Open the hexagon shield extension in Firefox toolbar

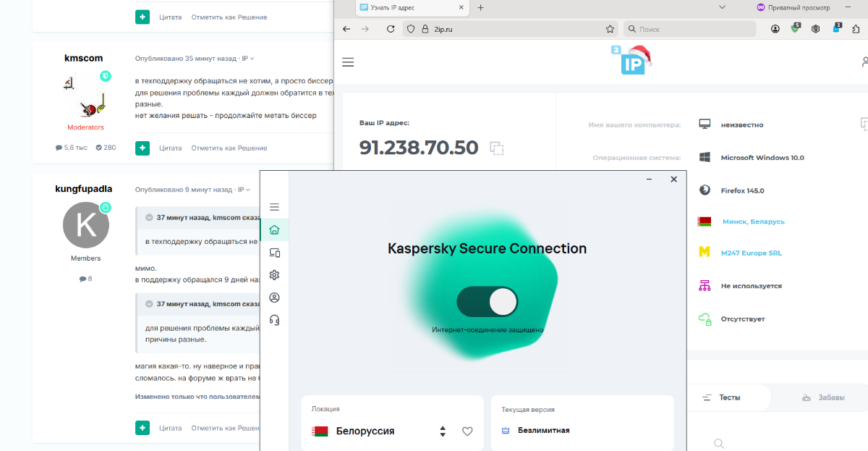815,29
